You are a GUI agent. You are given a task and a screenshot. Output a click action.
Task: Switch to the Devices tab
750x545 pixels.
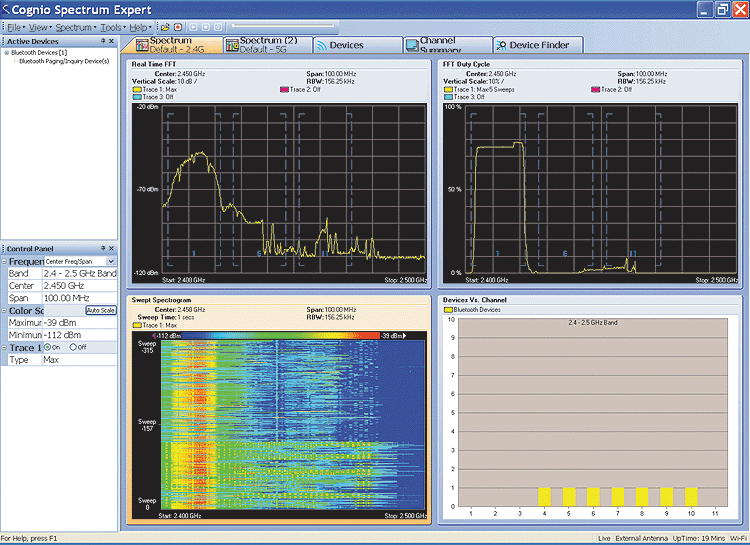coord(358,45)
